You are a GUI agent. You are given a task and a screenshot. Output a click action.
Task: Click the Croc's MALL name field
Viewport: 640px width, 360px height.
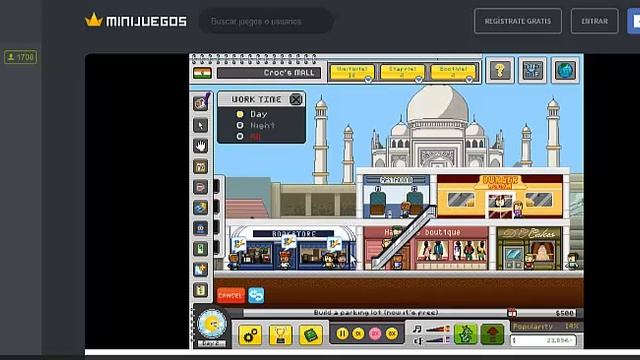pyautogui.click(x=269, y=73)
